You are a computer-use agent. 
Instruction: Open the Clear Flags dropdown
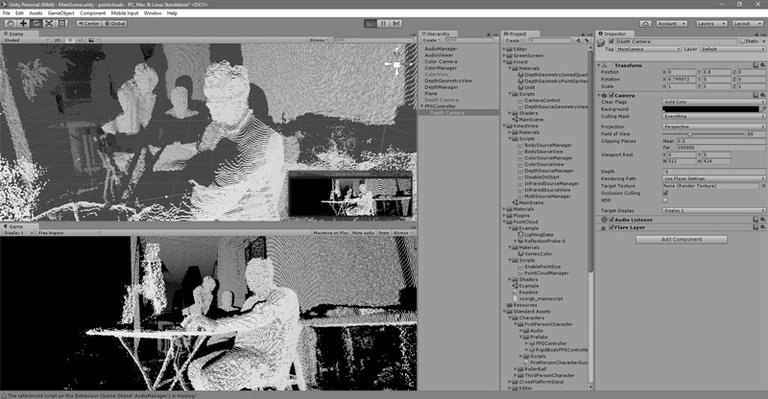point(714,102)
